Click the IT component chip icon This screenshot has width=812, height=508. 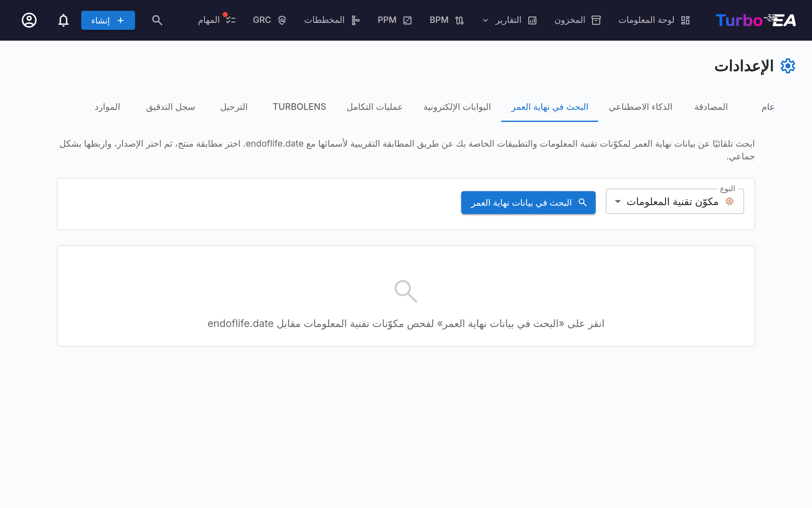point(730,202)
